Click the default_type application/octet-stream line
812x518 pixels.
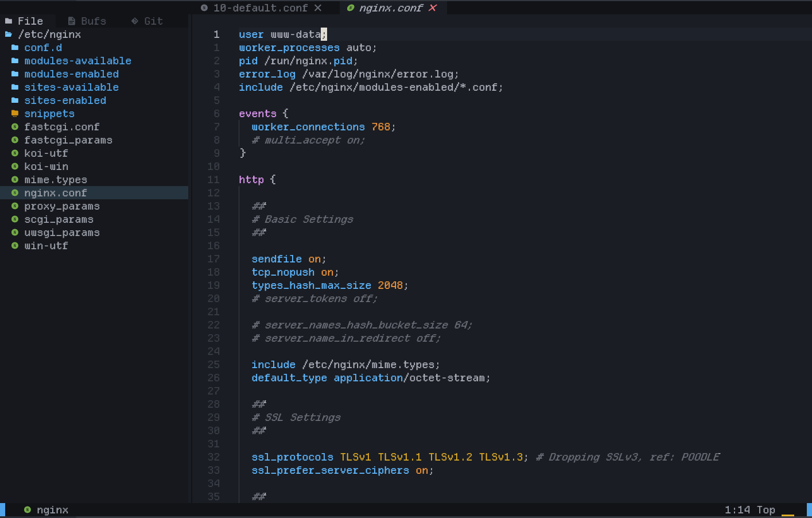[371, 378]
